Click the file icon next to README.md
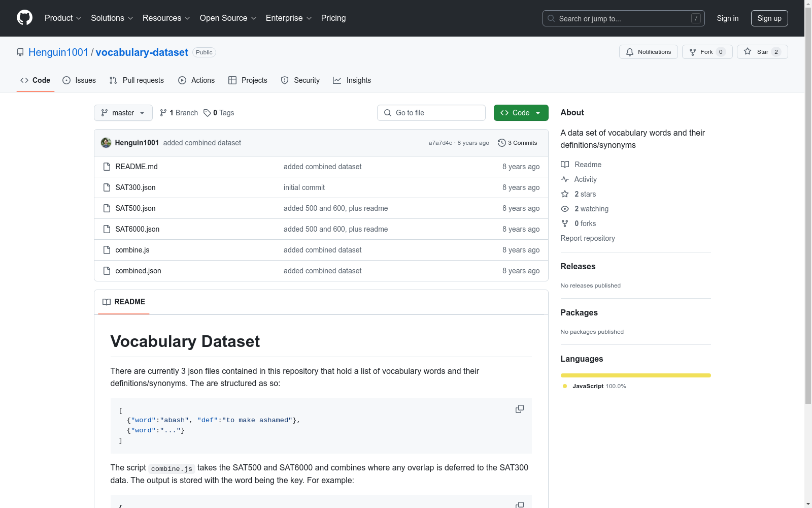 [x=107, y=167]
